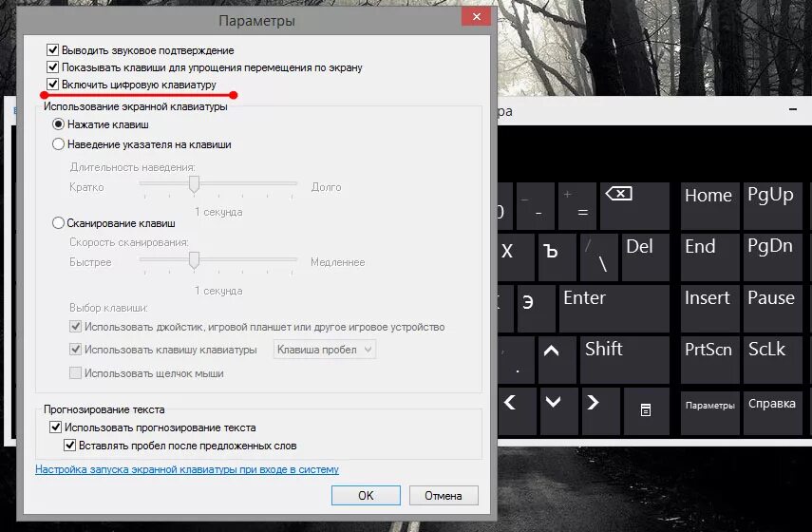Open 'Настройка запуска экранной клавиатуры при входе' link
This screenshot has height=532, width=812.
(x=187, y=469)
